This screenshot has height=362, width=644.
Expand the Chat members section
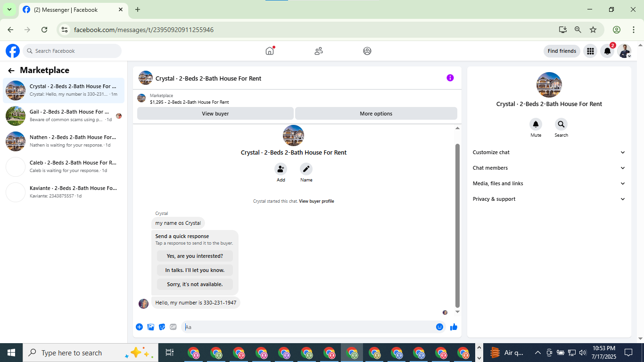pos(549,168)
